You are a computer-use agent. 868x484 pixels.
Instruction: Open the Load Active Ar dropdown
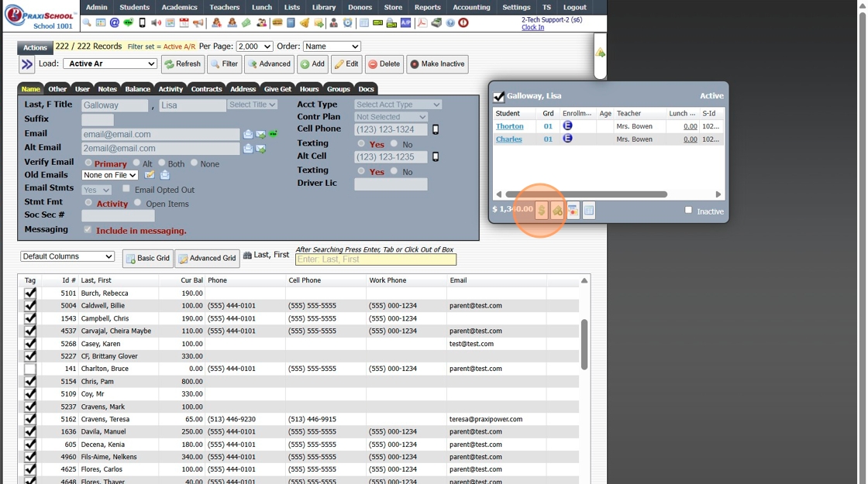(109, 64)
